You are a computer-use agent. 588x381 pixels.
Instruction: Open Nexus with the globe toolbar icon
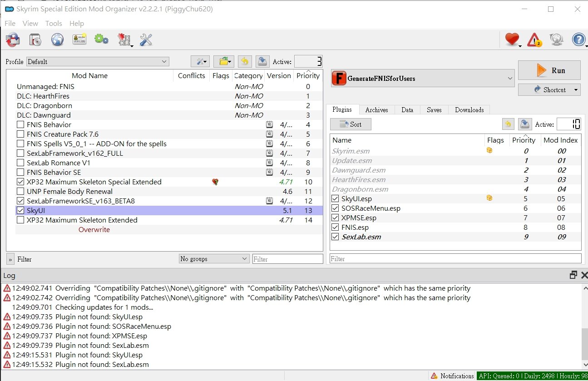(x=57, y=40)
